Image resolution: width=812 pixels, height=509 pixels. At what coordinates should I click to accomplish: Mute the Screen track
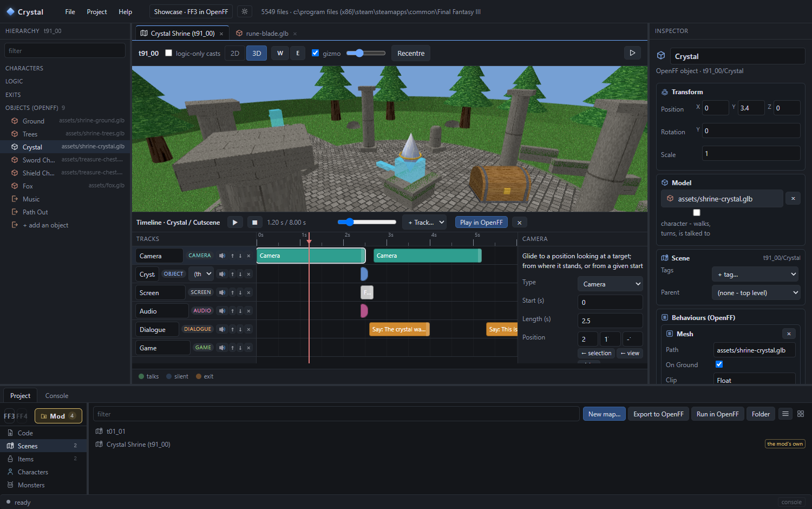[x=222, y=292]
